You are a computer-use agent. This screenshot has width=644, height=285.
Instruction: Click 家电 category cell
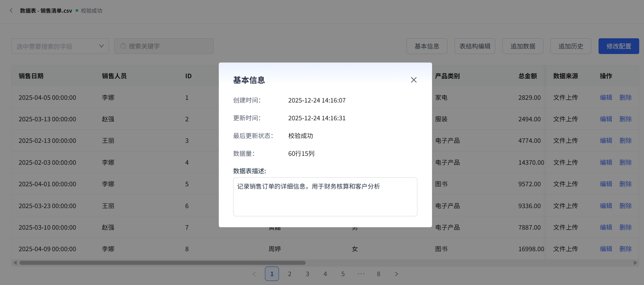(441, 97)
